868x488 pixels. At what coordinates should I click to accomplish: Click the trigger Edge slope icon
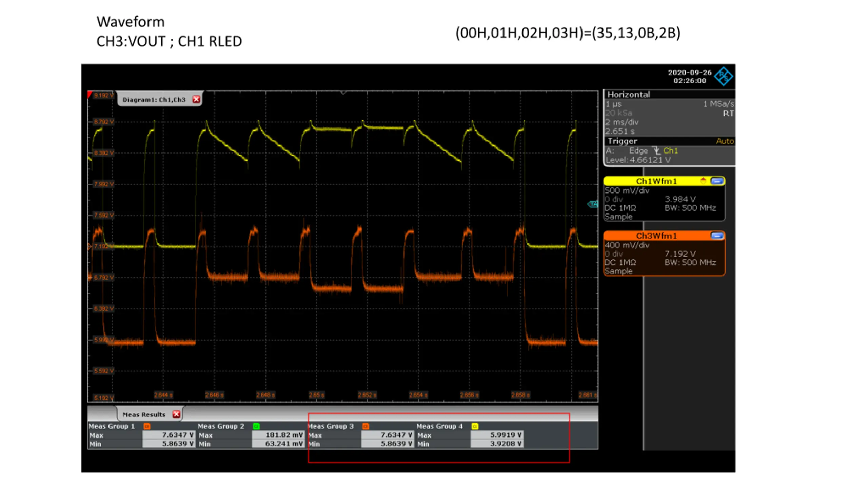(657, 151)
